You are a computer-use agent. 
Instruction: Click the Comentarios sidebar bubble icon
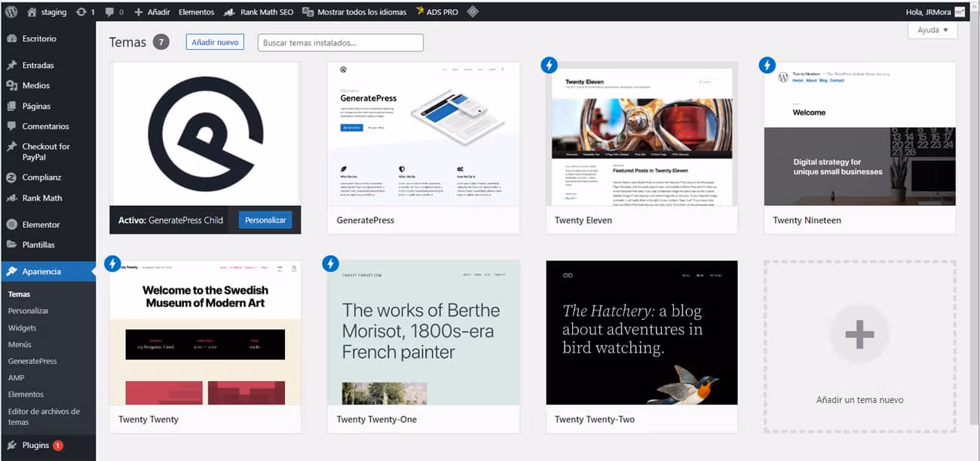click(x=11, y=127)
